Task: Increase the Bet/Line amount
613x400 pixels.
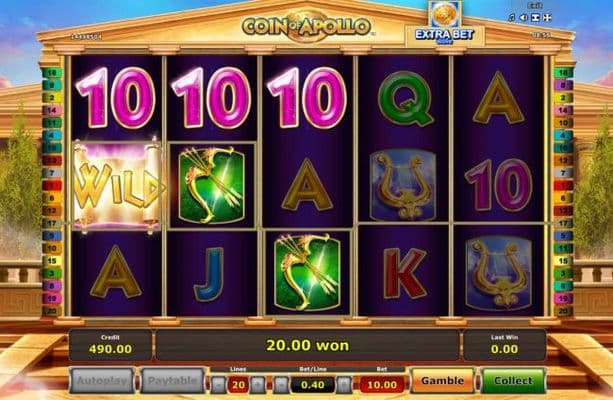Action: (344, 385)
